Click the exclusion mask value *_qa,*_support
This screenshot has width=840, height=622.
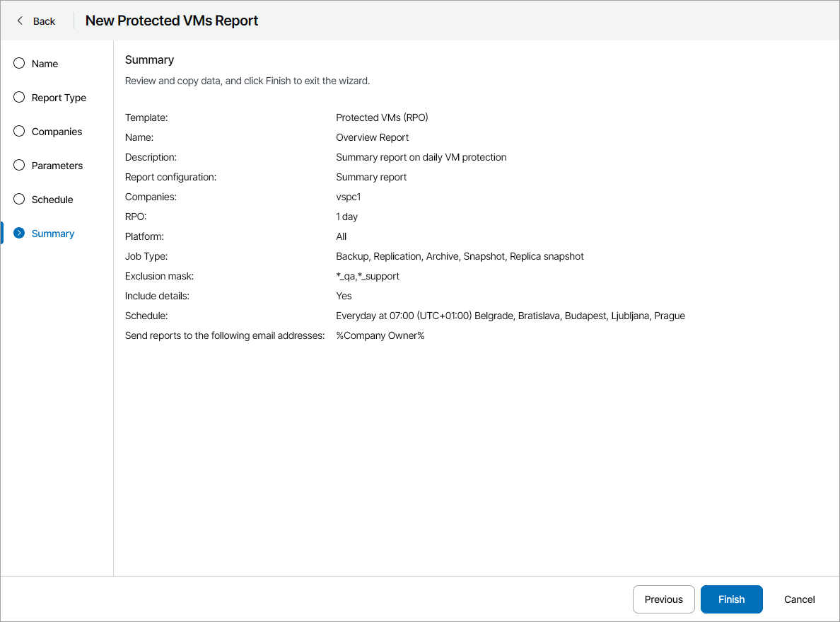(368, 276)
